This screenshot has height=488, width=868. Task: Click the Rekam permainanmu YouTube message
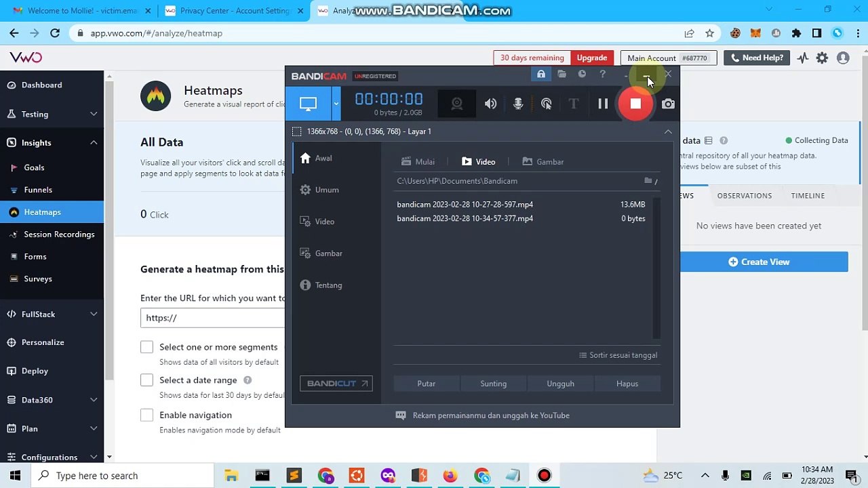(482, 415)
